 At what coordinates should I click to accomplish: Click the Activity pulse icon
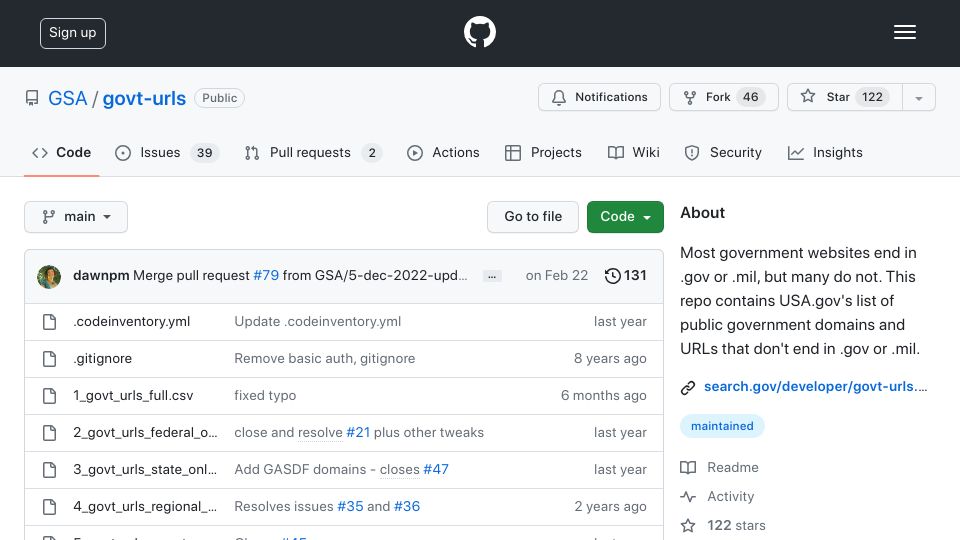pyautogui.click(x=688, y=497)
